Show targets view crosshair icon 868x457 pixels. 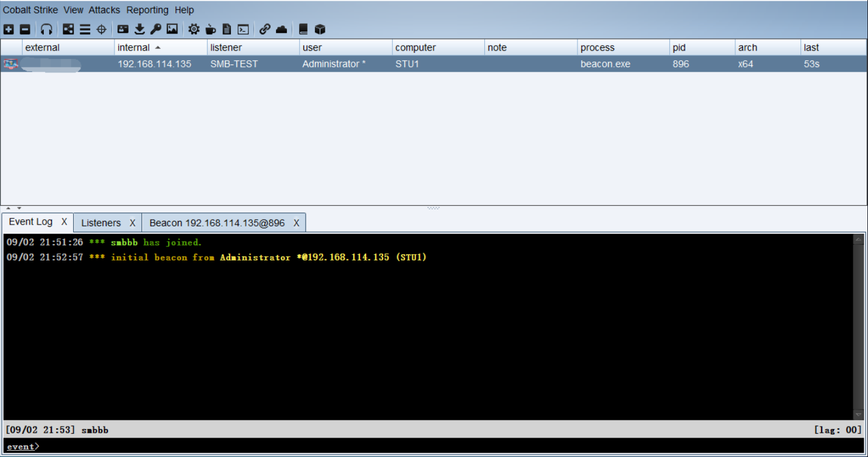101,29
